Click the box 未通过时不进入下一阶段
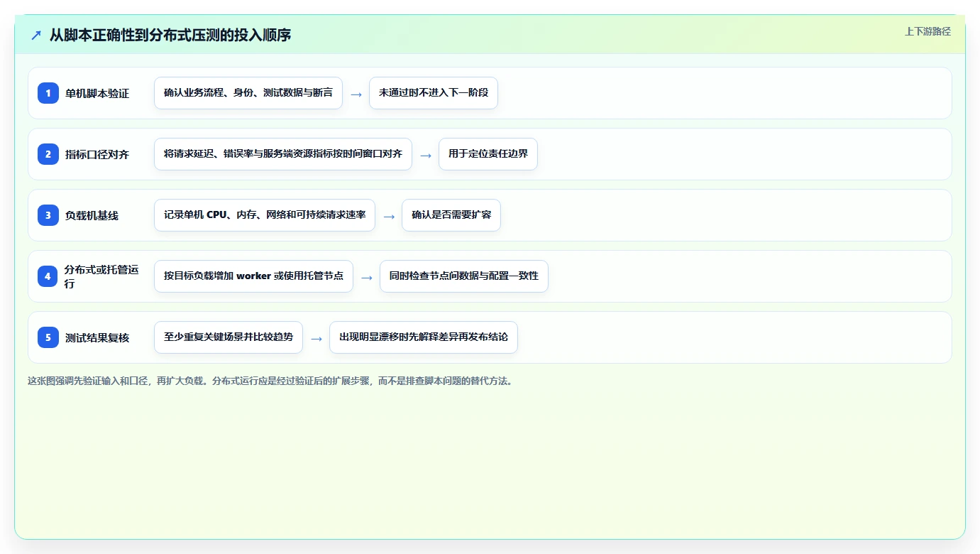Image resolution: width=980 pixels, height=554 pixels. click(x=434, y=93)
